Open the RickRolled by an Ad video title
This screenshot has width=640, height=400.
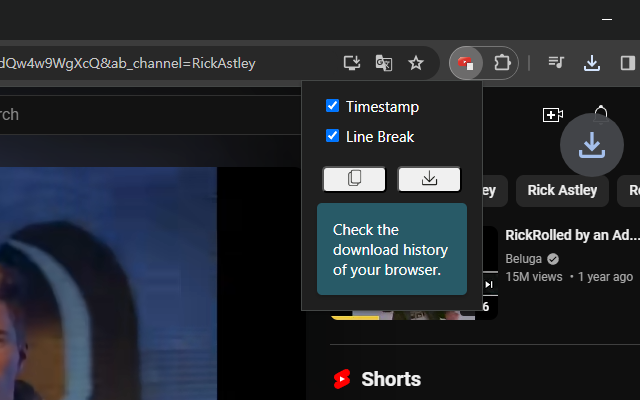point(572,235)
